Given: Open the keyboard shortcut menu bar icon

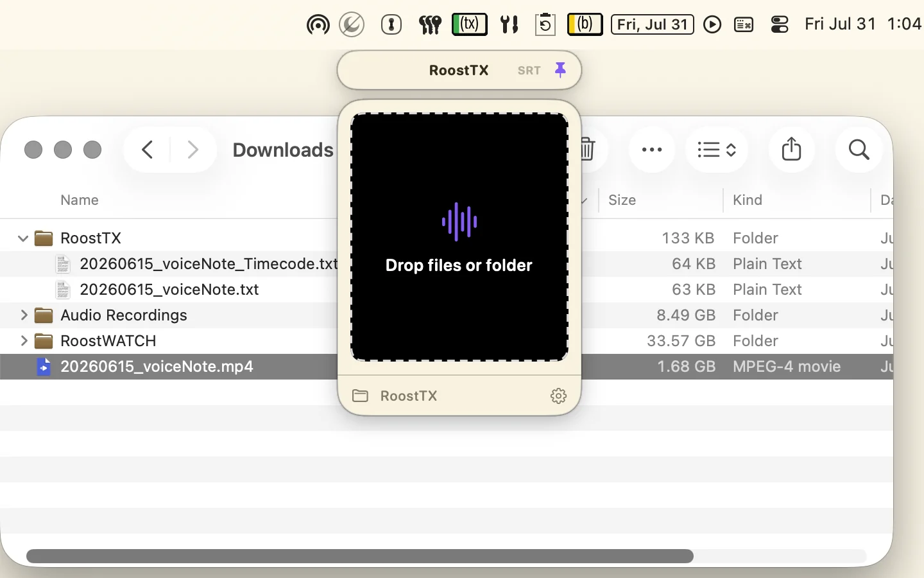Looking at the screenshot, I should click(x=744, y=24).
